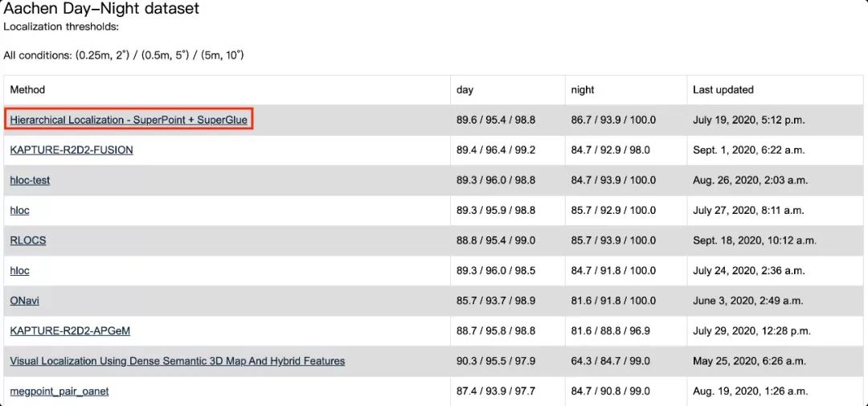Click the Method column header
This screenshot has width=868, height=406.
pos(27,90)
